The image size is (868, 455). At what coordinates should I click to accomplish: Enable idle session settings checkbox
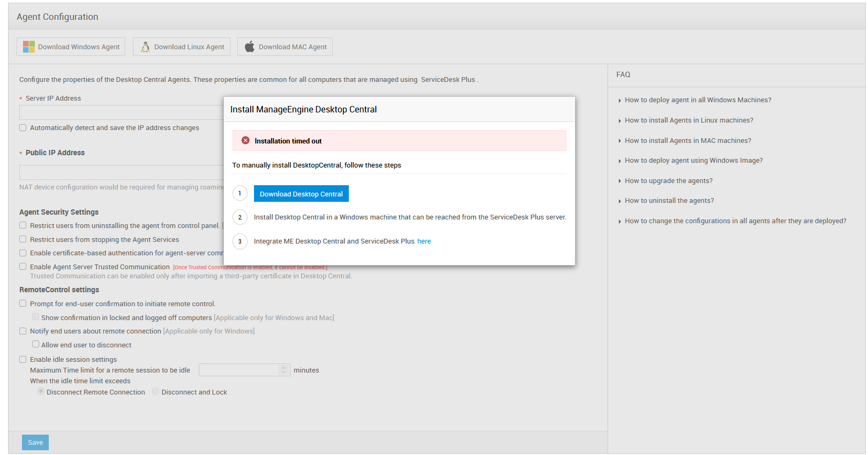coord(23,360)
